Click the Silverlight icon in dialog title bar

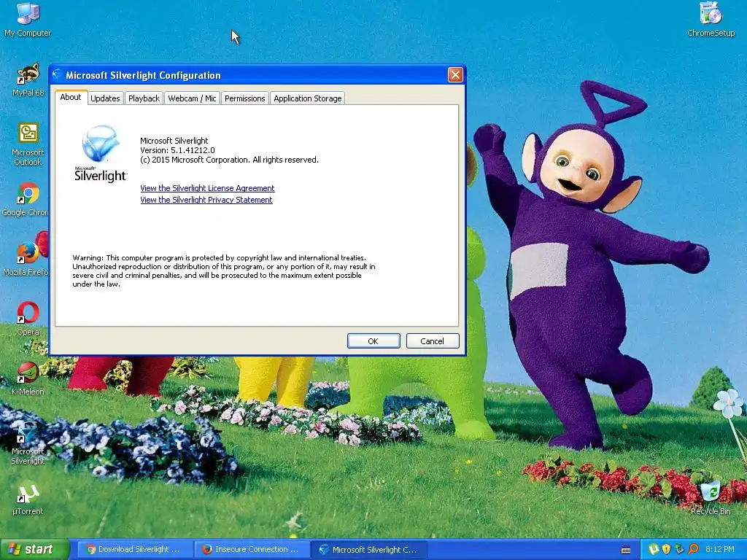tap(58, 75)
